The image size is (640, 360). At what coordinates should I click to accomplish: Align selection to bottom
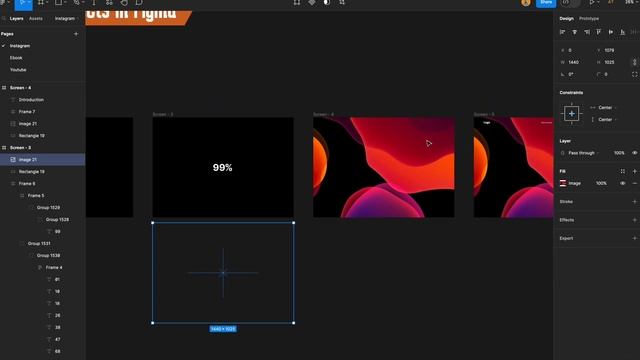[x=622, y=32]
